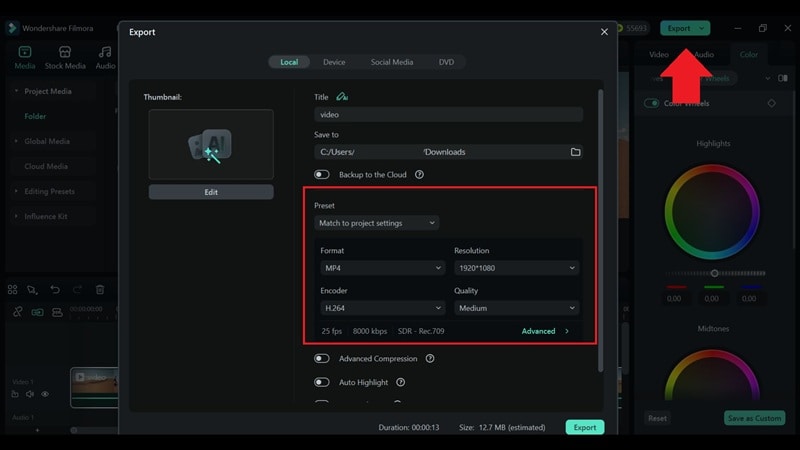This screenshot has height=450, width=800.
Task: Expand the Influence Kit tree item
Action: [x=16, y=216]
